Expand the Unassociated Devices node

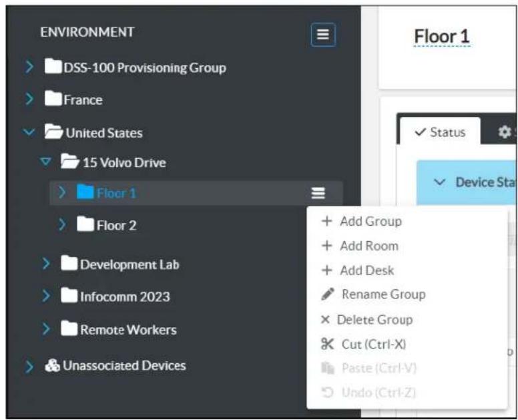29,367
